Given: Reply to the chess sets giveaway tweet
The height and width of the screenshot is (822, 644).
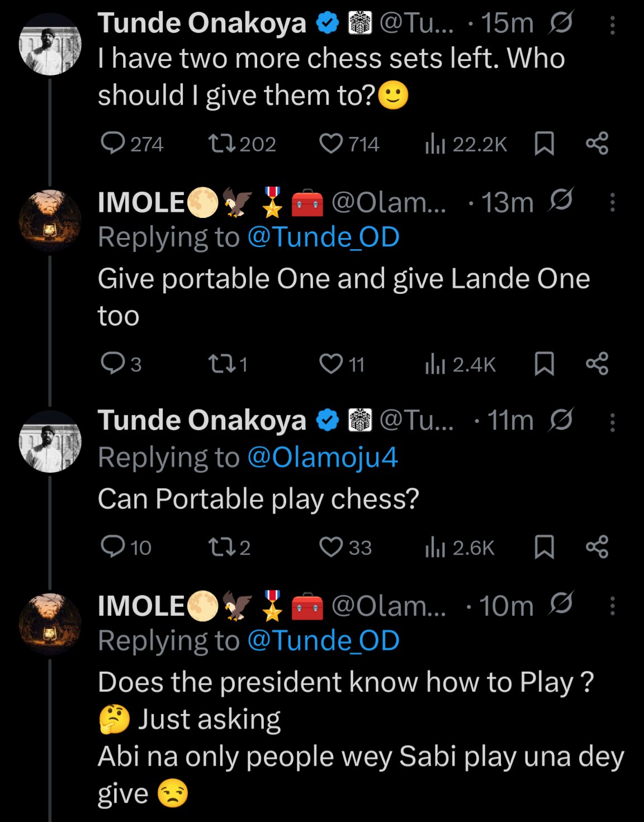Looking at the screenshot, I should [x=113, y=144].
